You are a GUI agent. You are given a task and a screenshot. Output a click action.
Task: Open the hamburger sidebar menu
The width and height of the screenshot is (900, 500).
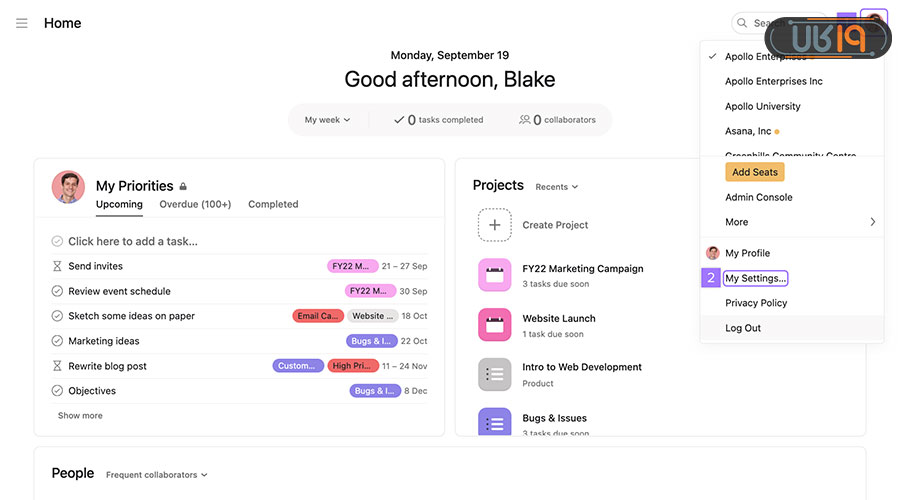click(22, 23)
